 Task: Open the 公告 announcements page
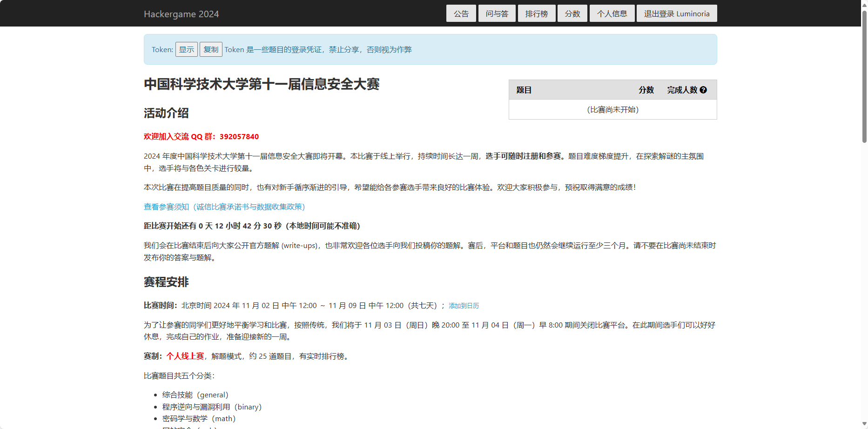coord(460,13)
